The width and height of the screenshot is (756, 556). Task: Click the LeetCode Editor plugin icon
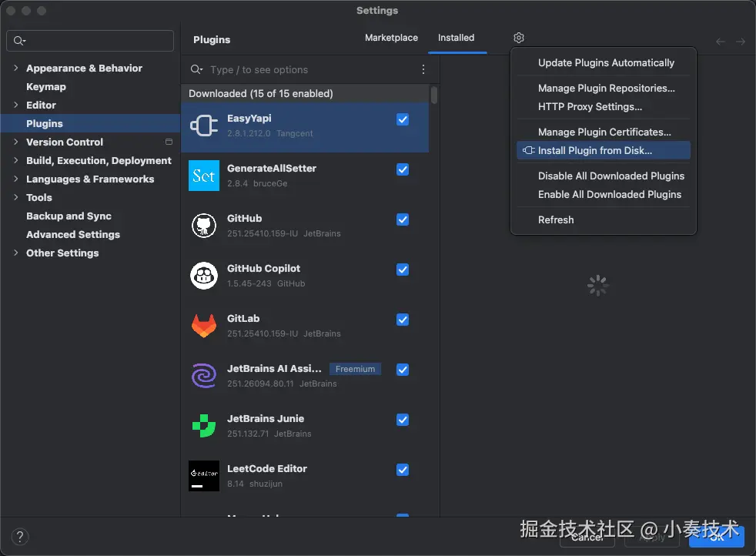[204, 476]
